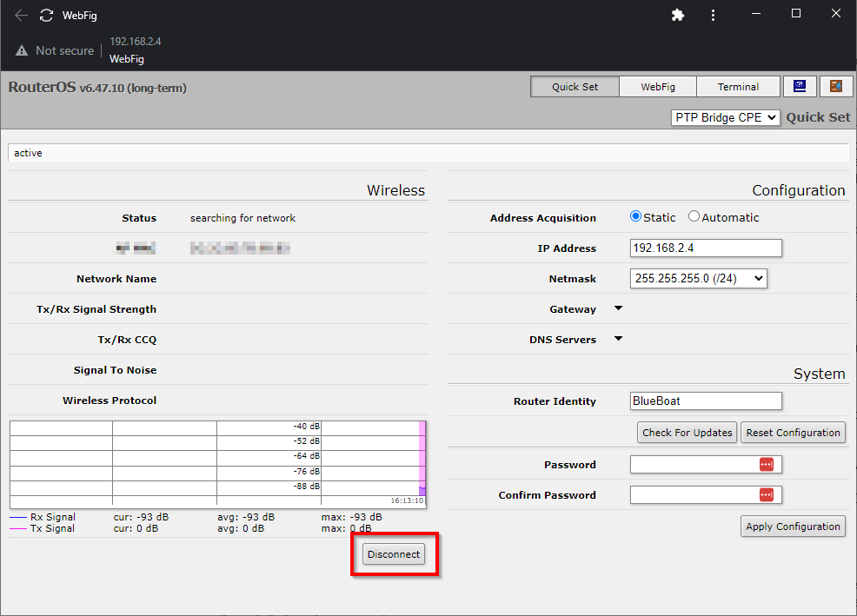Expand the Gateway field arrow
Screen dimensions: 857x616
619,308
